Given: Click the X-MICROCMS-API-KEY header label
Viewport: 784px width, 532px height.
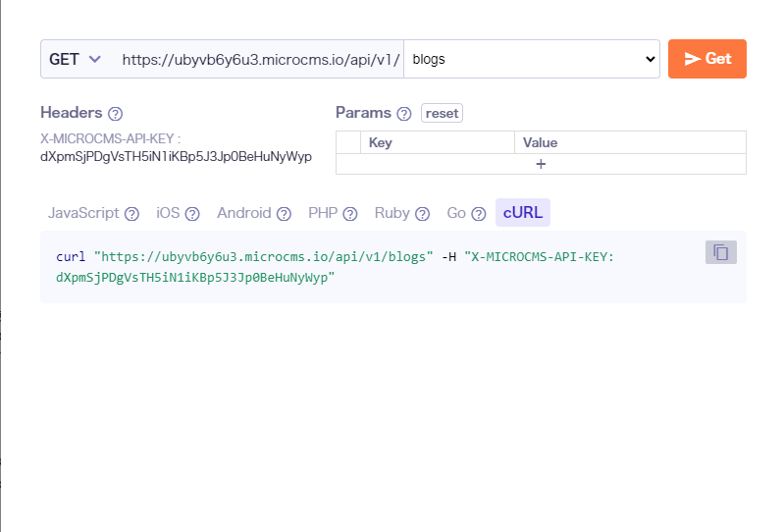Looking at the screenshot, I should [110, 138].
